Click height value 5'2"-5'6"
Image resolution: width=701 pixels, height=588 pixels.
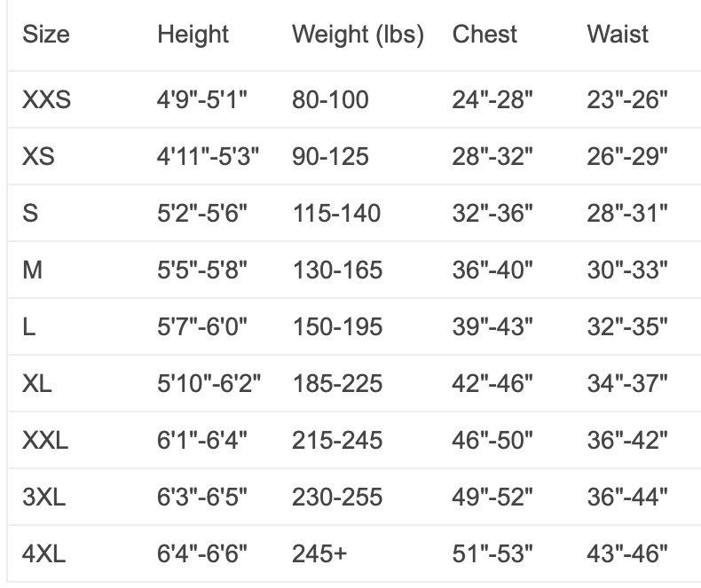(202, 213)
